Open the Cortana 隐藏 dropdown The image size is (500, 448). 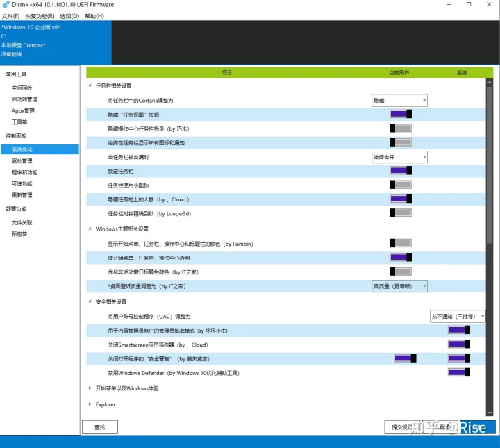tap(399, 101)
